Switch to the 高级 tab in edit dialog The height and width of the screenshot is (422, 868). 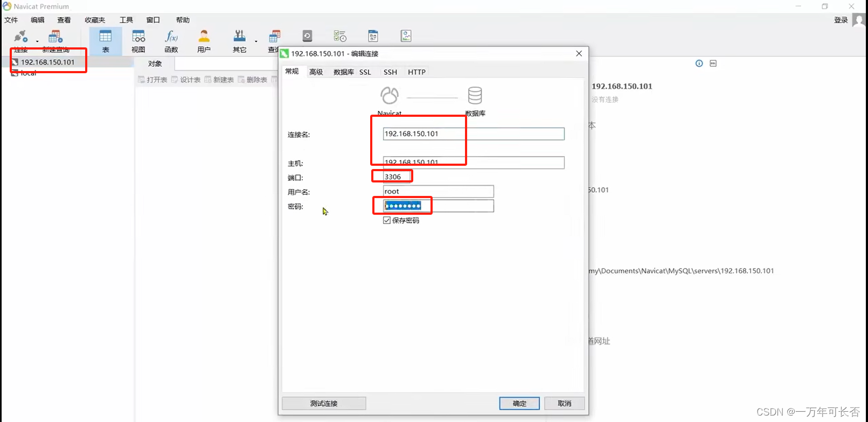316,72
